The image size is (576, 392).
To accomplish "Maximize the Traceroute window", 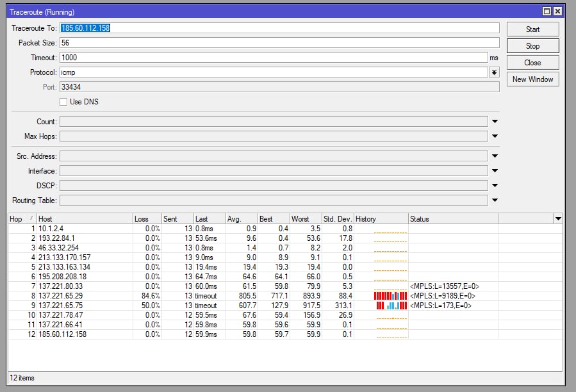I will pos(547,12).
